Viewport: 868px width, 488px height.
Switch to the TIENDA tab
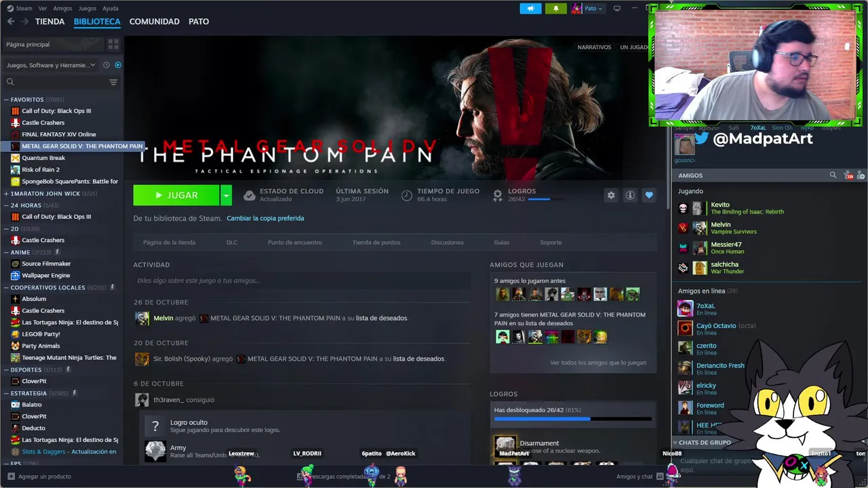(50, 22)
